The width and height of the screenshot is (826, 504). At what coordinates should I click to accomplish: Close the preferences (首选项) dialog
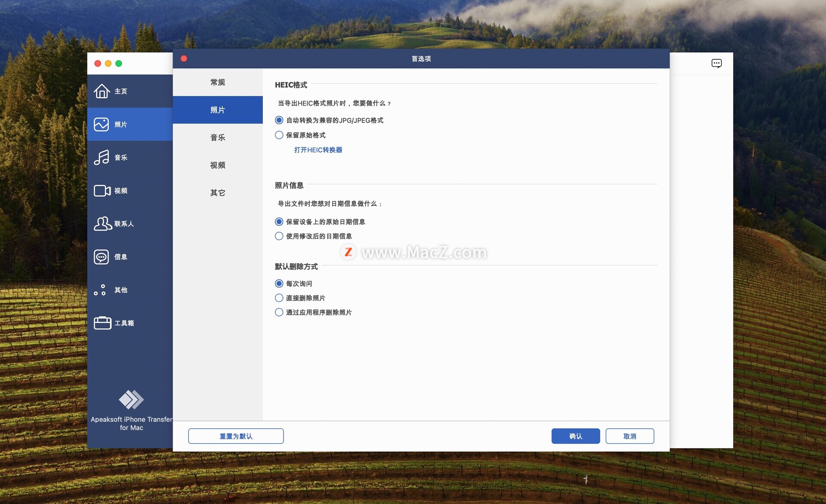click(x=184, y=58)
